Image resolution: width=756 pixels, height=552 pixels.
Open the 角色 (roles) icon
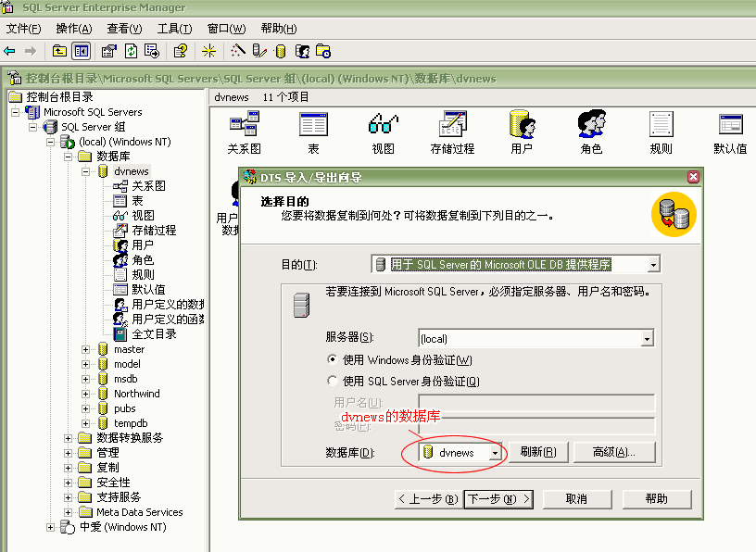tap(590, 127)
